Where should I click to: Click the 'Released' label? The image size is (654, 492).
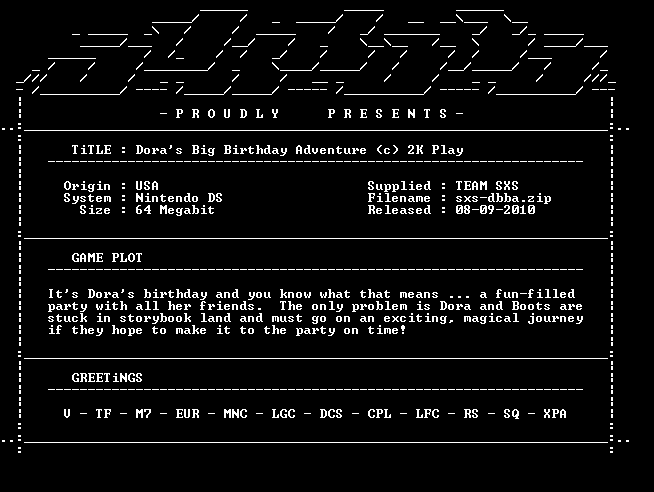coord(399,210)
